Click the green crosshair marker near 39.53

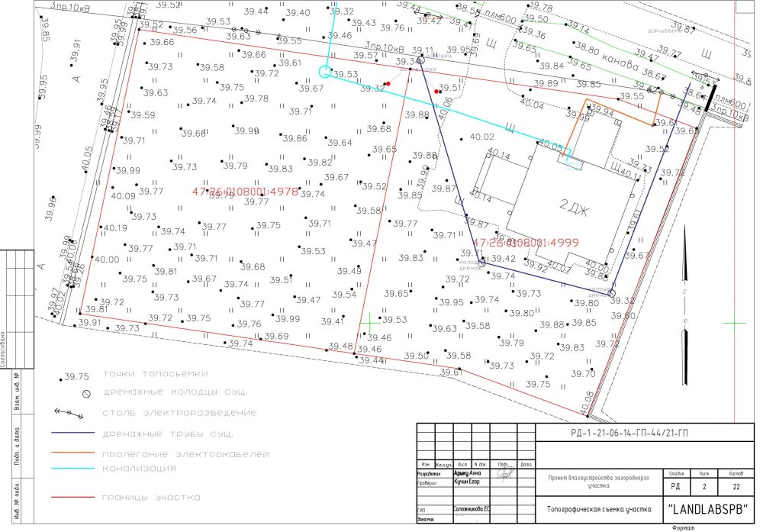tap(370, 324)
